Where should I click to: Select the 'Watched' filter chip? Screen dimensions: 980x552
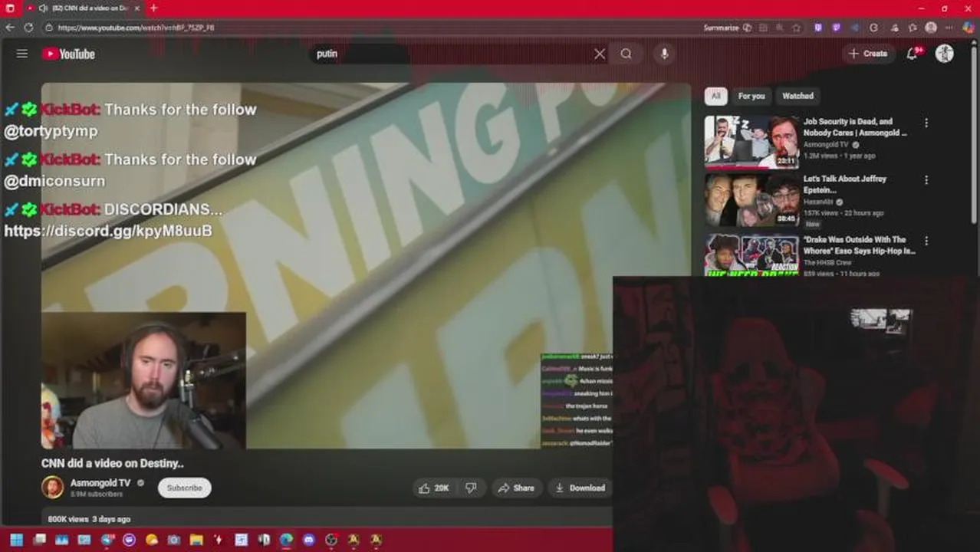click(x=797, y=96)
